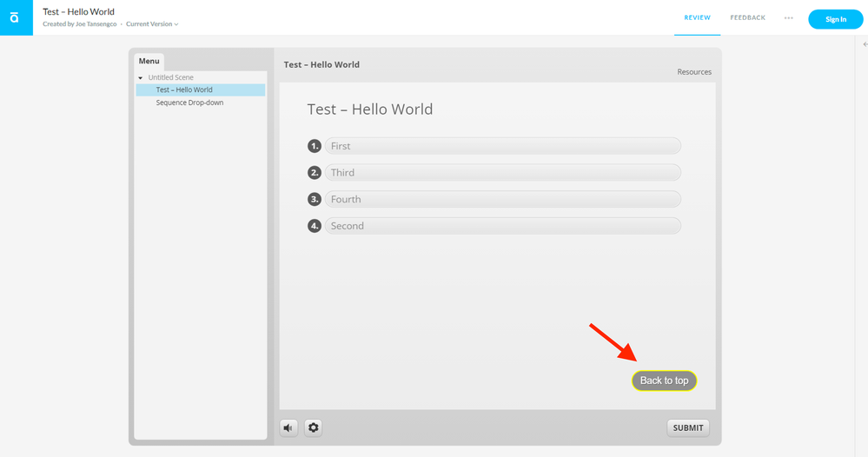Open the Third sequence drop-down
868x457 pixels.
coord(502,173)
